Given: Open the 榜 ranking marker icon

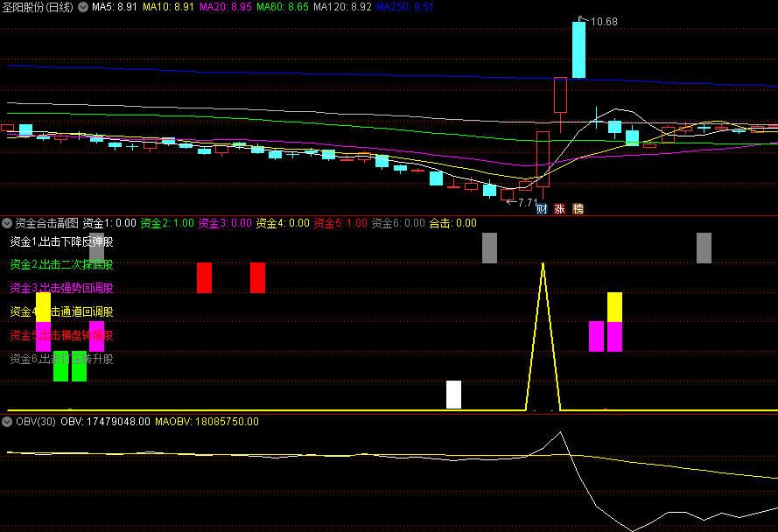Looking at the screenshot, I should tap(578, 209).
